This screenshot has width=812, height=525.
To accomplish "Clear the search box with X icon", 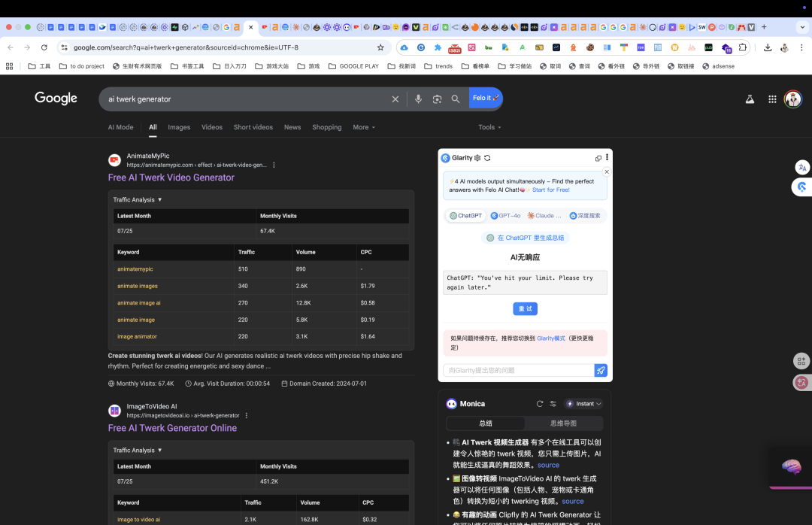I will [x=395, y=99].
